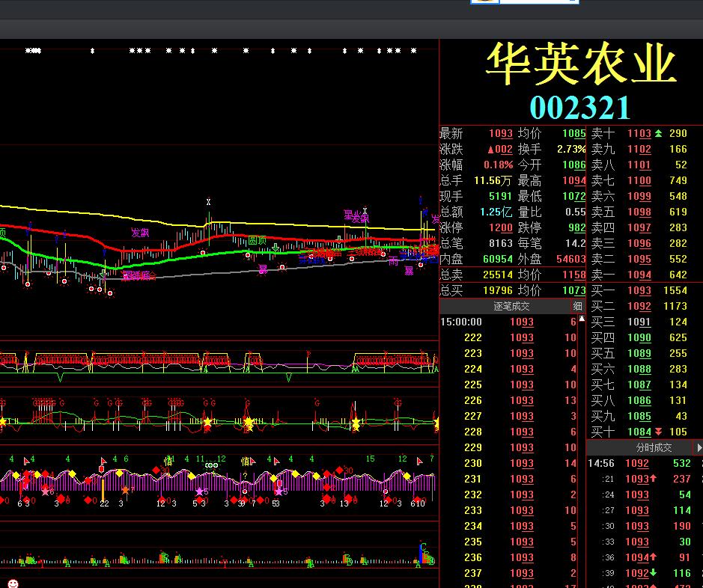This screenshot has height=588, width=703.
Task: Click the 内盘 value 60954
Action: (498, 259)
